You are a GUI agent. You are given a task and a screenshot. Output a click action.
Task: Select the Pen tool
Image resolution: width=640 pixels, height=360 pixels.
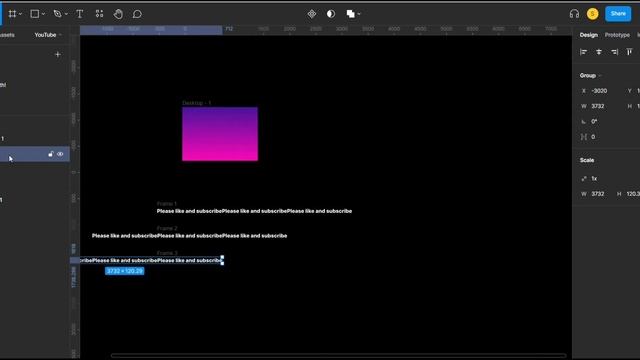coord(58,14)
